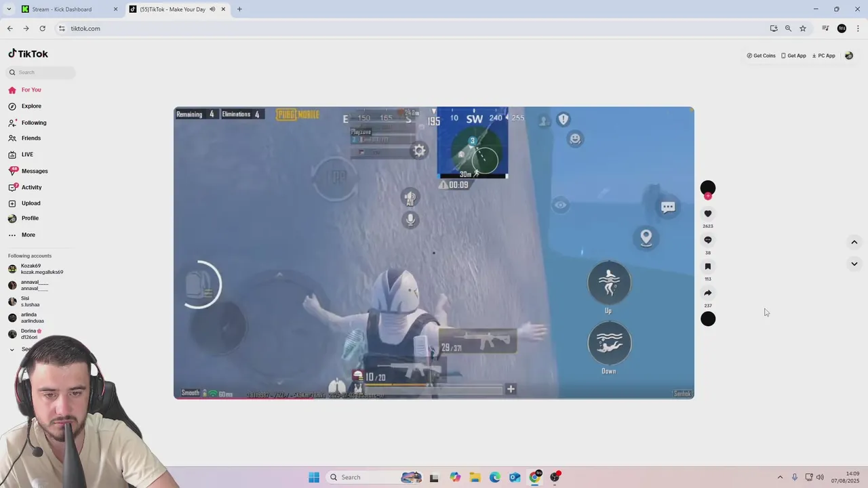Image resolution: width=868 pixels, height=488 pixels.
Task: Open Copilot from the taskbar
Action: pos(455,477)
